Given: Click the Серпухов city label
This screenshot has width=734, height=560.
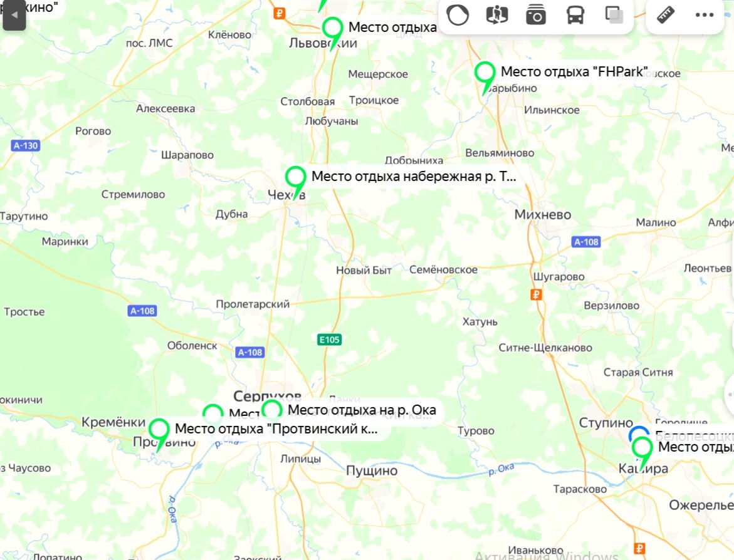Looking at the screenshot, I should [267, 396].
